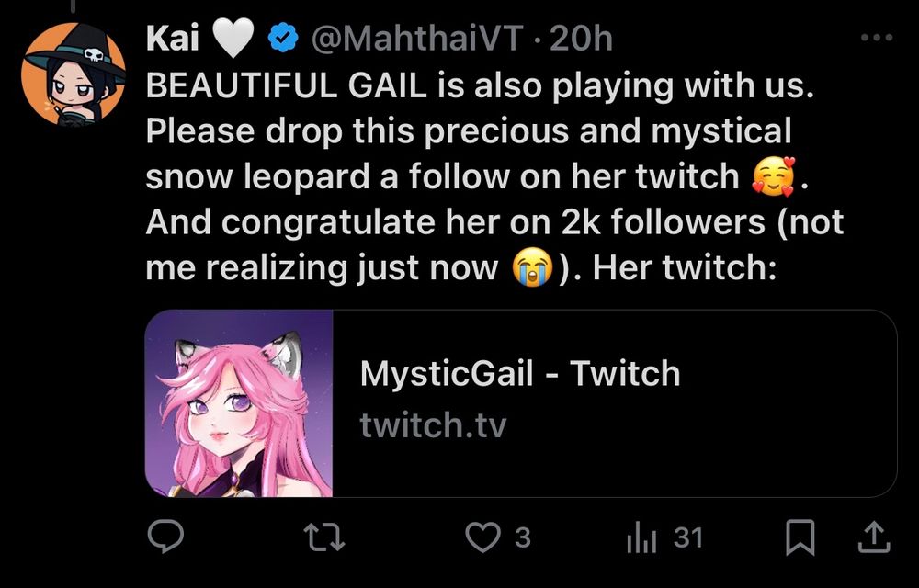Viewport: 919px width, 588px height.
Task: Click the twitch.tv domain text
Action: [x=433, y=424]
